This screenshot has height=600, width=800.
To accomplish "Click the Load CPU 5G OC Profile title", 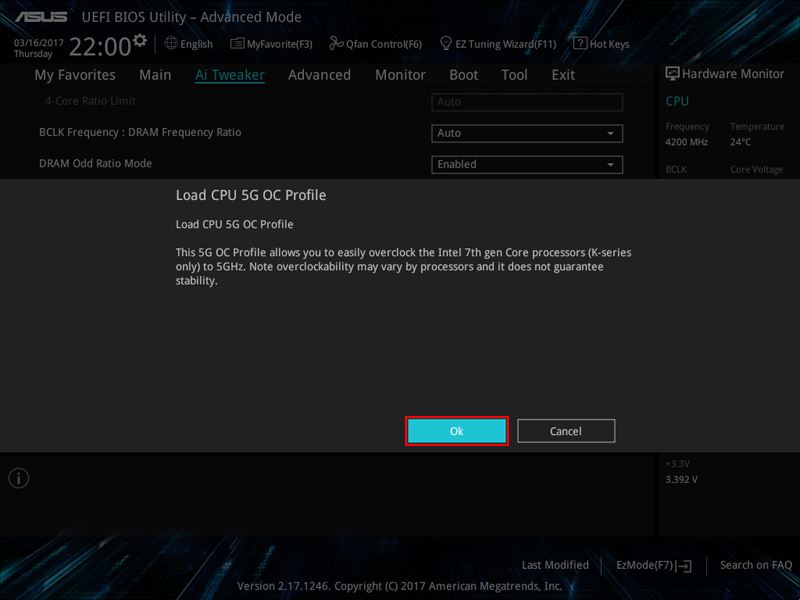I will point(251,195).
